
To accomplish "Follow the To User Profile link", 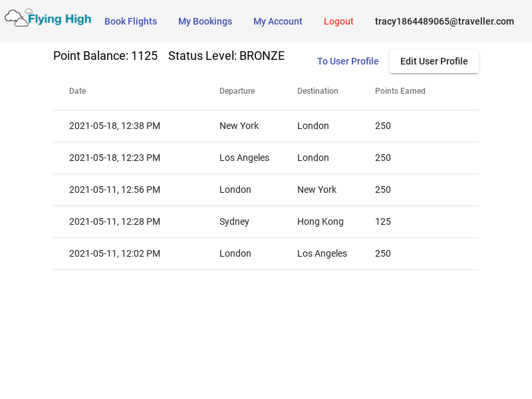I will coord(348,61).
